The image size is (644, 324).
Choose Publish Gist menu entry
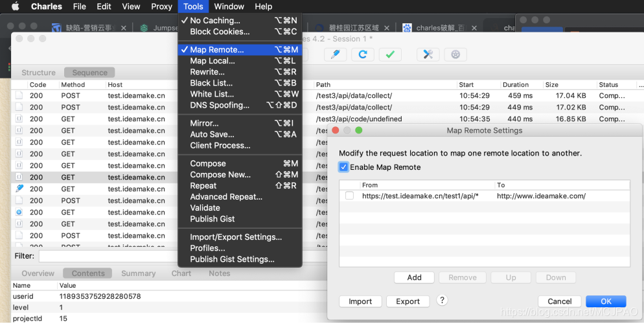click(240, 218)
